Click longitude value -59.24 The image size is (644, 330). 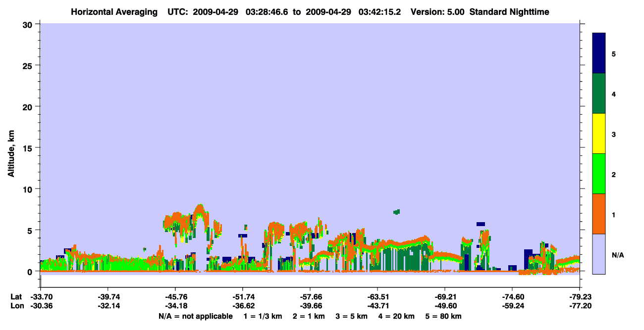pos(512,306)
